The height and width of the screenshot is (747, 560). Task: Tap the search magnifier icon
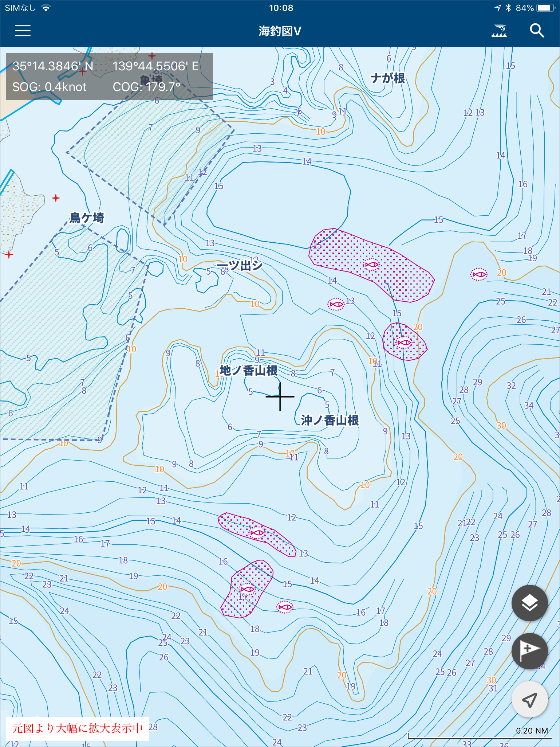coord(537,31)
